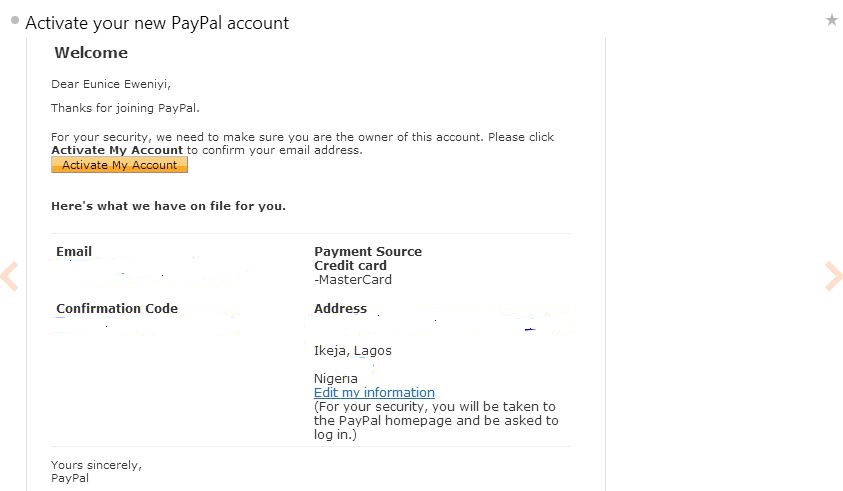Click the Ikeja, Lagos address line
Viewport: 843px width, 491px height.
353,351
